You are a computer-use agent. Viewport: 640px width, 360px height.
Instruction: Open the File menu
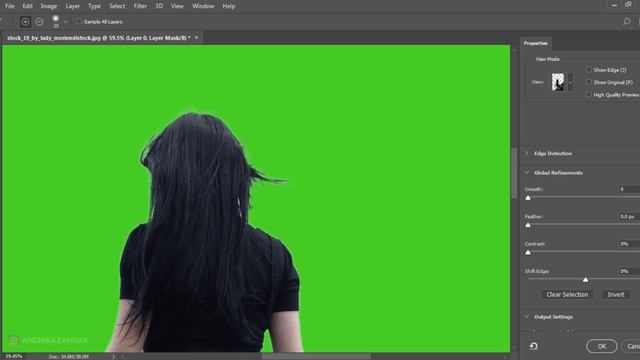coord(10,6)
